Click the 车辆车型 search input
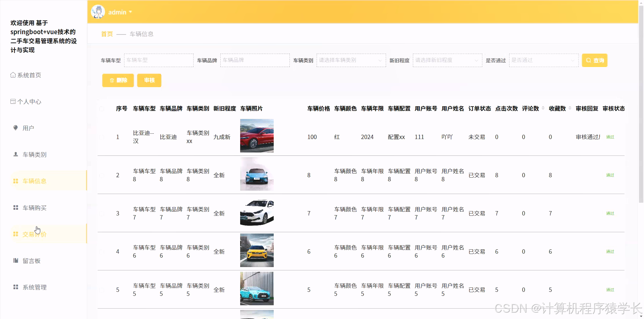 pyautogui.click(x=159, y=60)
